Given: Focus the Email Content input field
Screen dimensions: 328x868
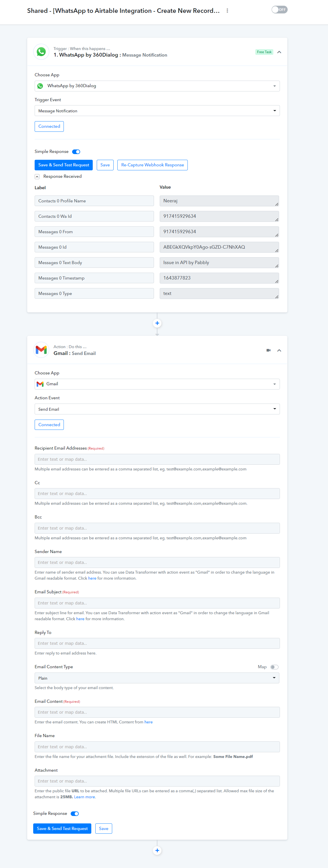Looking at the screenshot, I should coord(157,712).
